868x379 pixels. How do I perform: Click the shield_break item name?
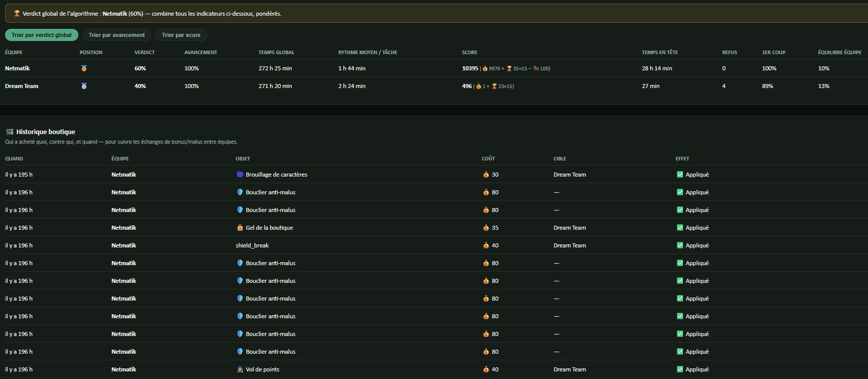click(252, 245)
